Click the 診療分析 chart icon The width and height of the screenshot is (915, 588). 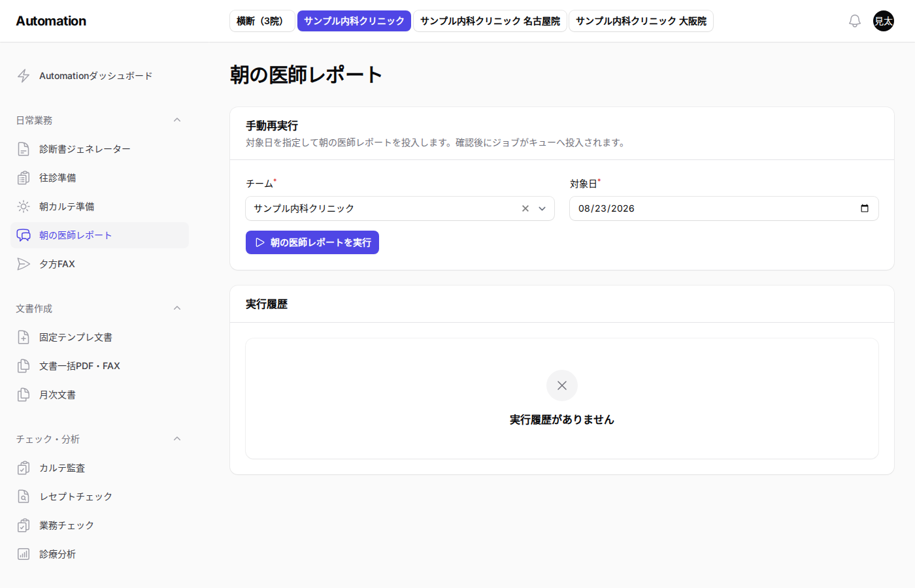coord(24,554)
